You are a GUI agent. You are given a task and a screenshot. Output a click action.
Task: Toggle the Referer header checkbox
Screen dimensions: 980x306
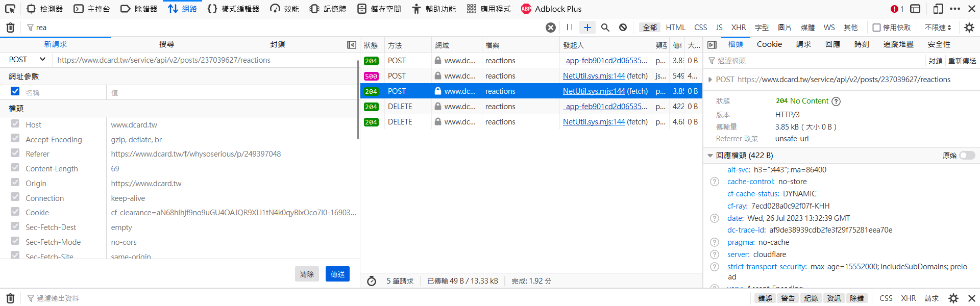[15, 153]
